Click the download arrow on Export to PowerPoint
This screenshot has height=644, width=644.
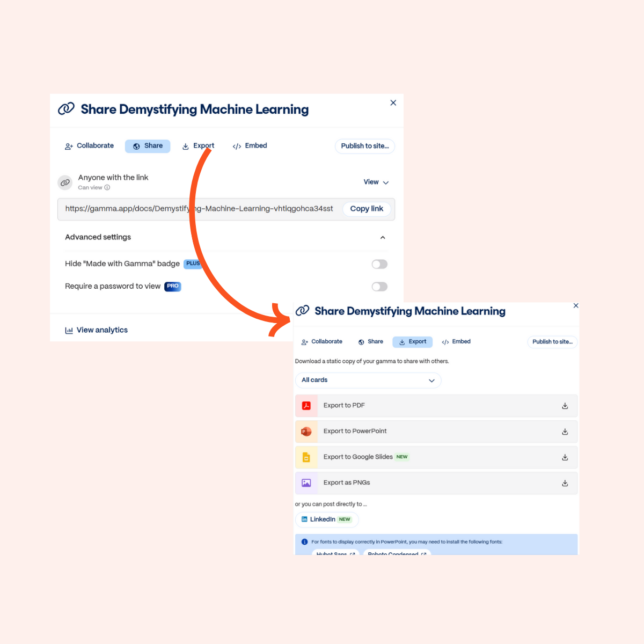point(565,432)
